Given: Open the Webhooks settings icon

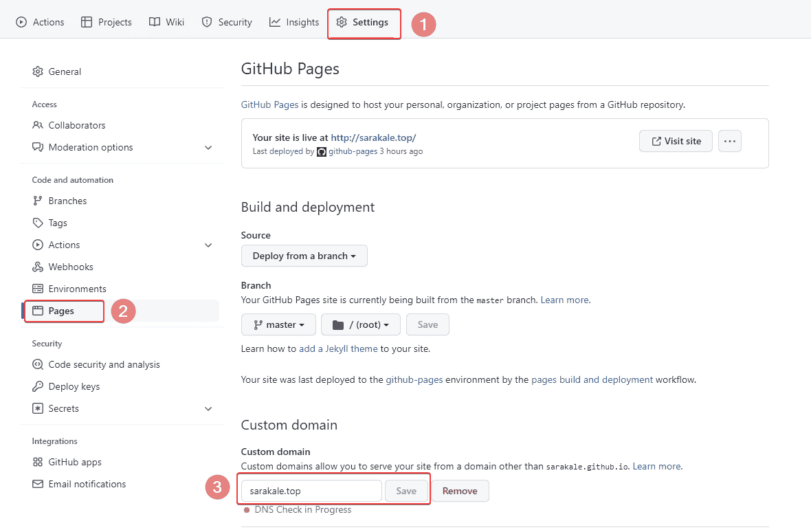Looking at the screenshot, I should [x=38, y=267].
